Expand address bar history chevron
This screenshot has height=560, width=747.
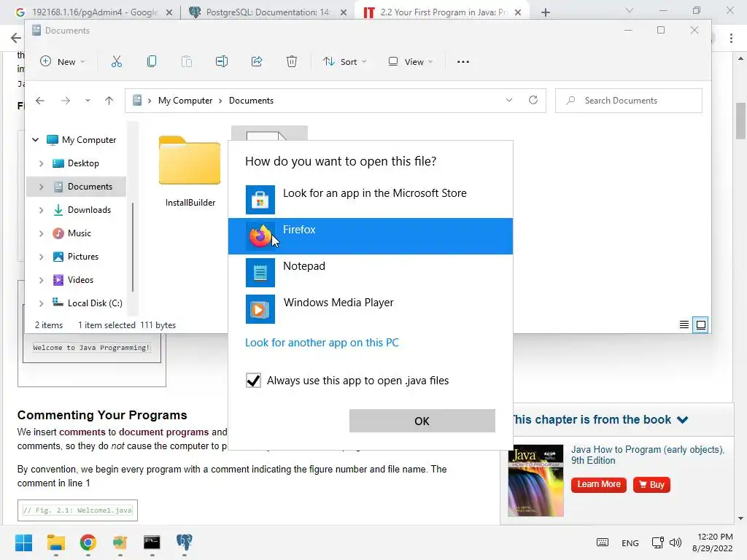coord(508,100)
